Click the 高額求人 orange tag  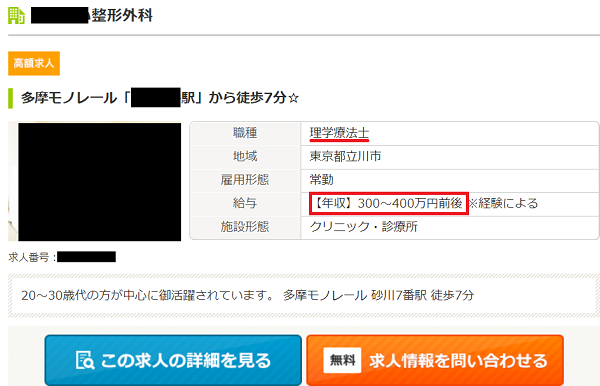click(x=34, y=63)
